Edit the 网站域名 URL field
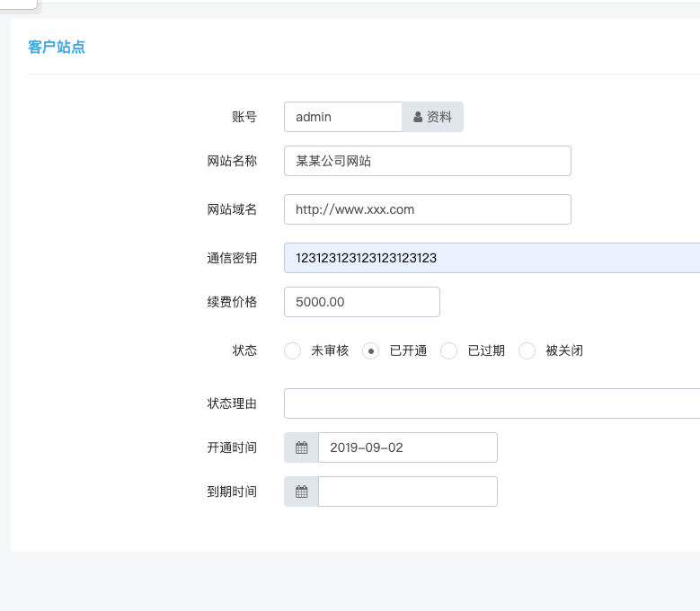The width and height of the screenshot is (700, 611). tap(428, 209)
